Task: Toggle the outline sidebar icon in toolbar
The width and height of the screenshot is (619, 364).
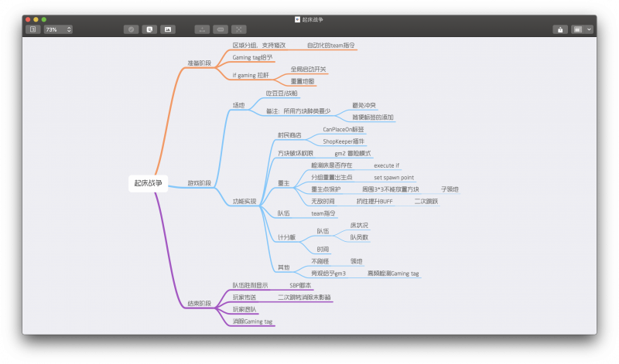Action: (x=32, y=29)
